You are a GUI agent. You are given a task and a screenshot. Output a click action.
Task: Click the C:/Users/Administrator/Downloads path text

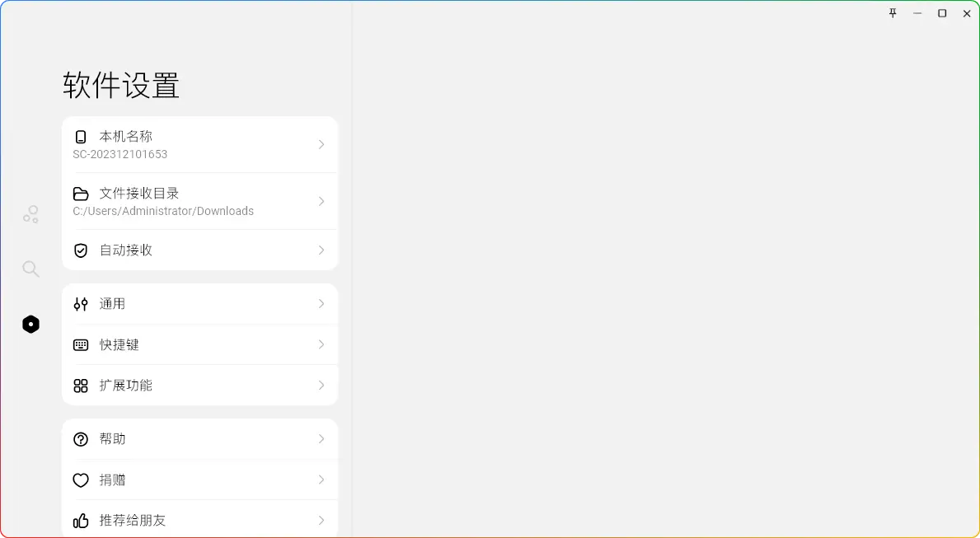point(163,212)
